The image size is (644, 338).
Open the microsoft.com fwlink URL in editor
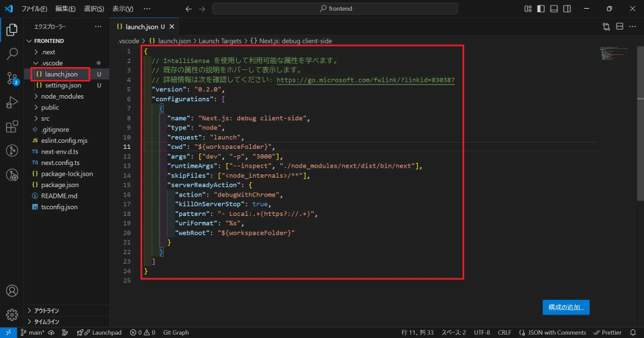click(366, 80)
